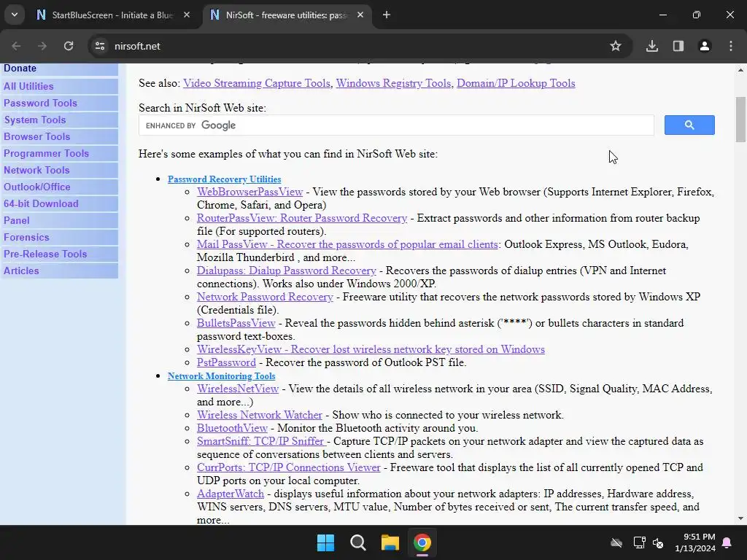This screenshot has height=560, width=747.
Task: Click the muted volume tray icon
Action: tap(659, 542)
